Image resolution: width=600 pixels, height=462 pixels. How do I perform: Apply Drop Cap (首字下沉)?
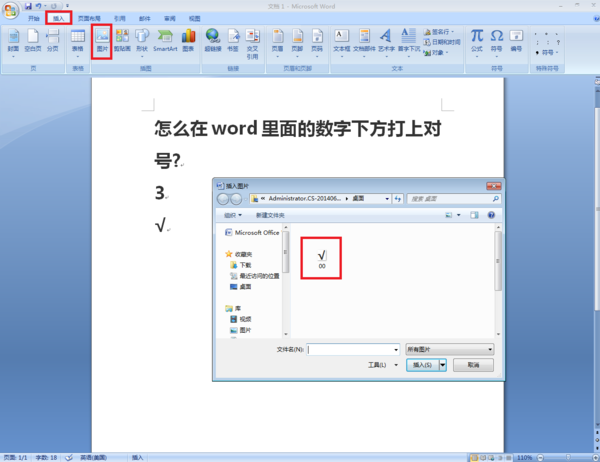point(409,43)
